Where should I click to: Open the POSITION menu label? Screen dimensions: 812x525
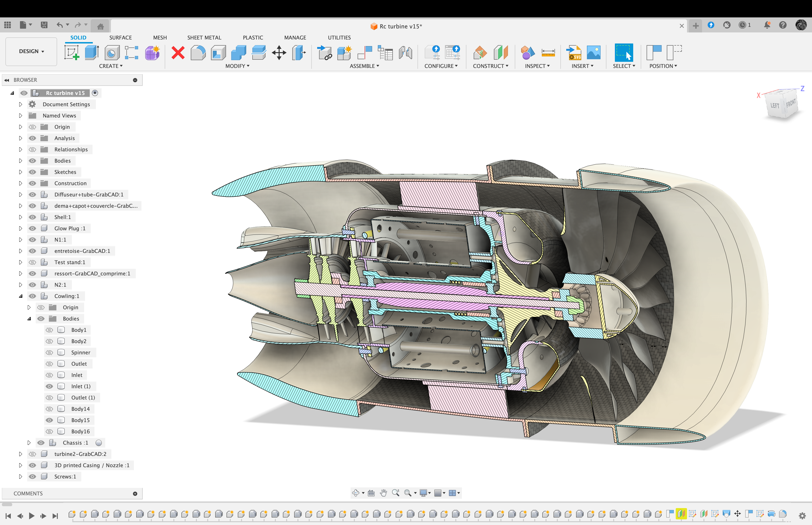click(663, 66)
